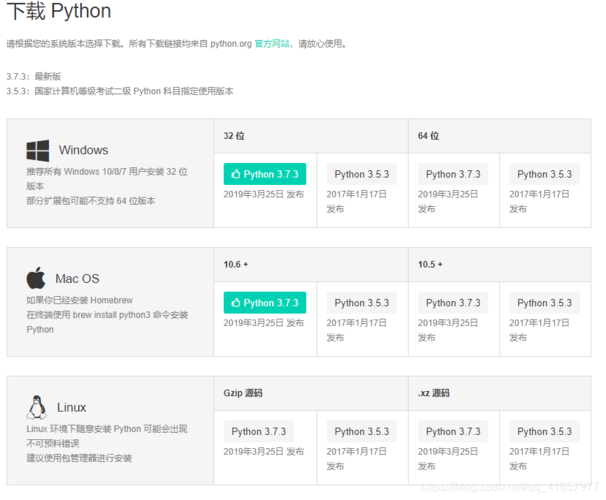
Task: Open the 官方网站 official site link
Action: 272,44
